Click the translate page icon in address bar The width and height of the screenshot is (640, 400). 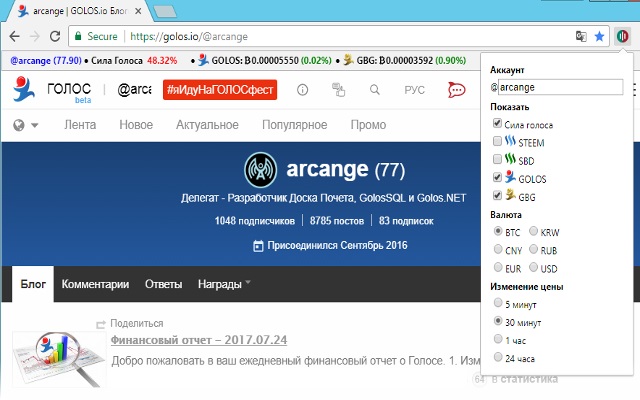[581, 36]
